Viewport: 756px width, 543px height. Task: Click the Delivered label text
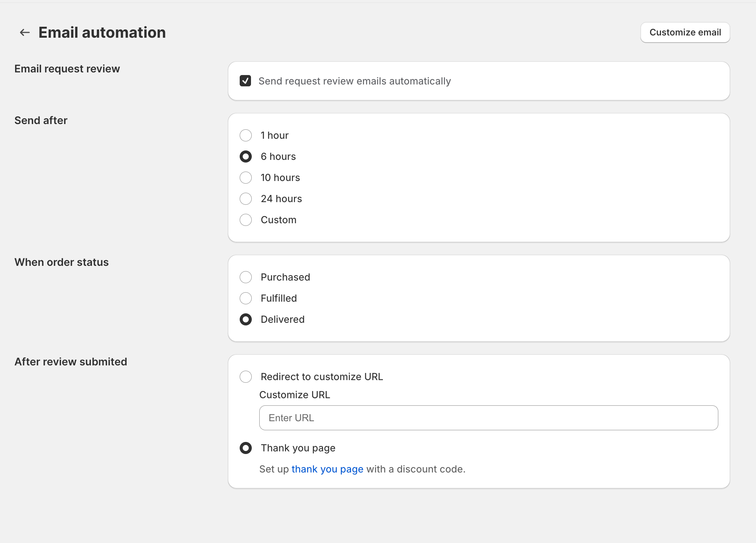click(x=282, y=319)
